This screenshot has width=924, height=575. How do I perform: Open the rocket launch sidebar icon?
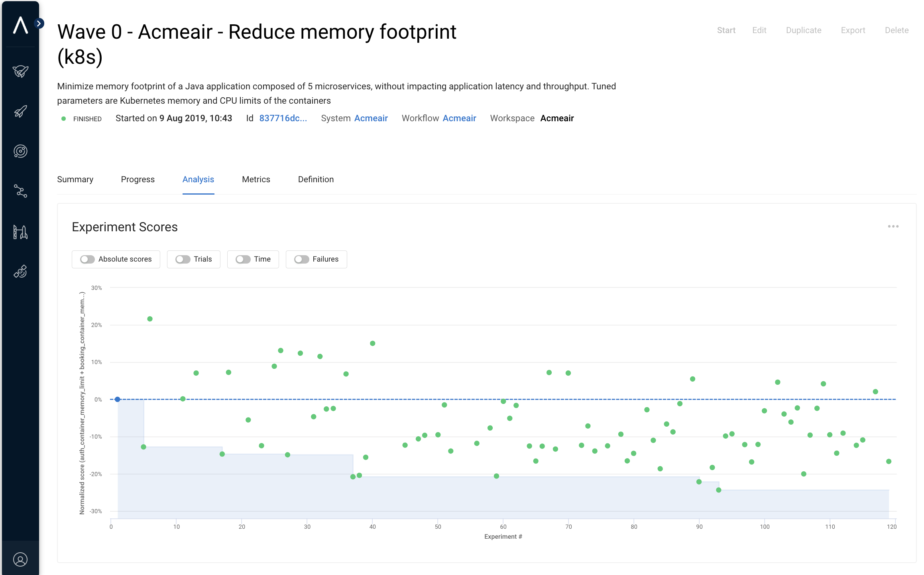(20, 111)
